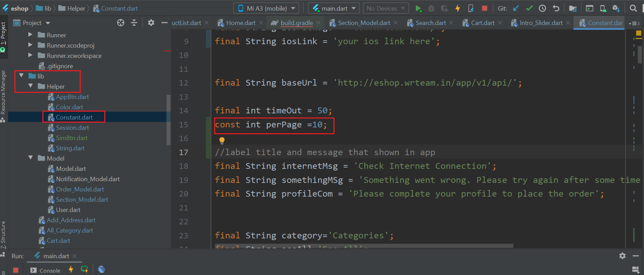Image resolution: width=644 pixels, height=275 pixels.
Task: Expand the Runner.xcodeproj folder
Action: [30, 45]
